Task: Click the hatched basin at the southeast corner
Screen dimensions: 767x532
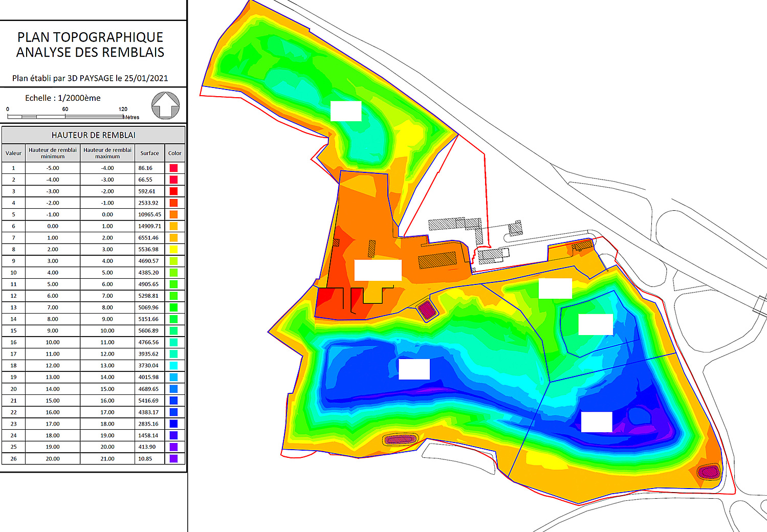Action: click(709, 472)
